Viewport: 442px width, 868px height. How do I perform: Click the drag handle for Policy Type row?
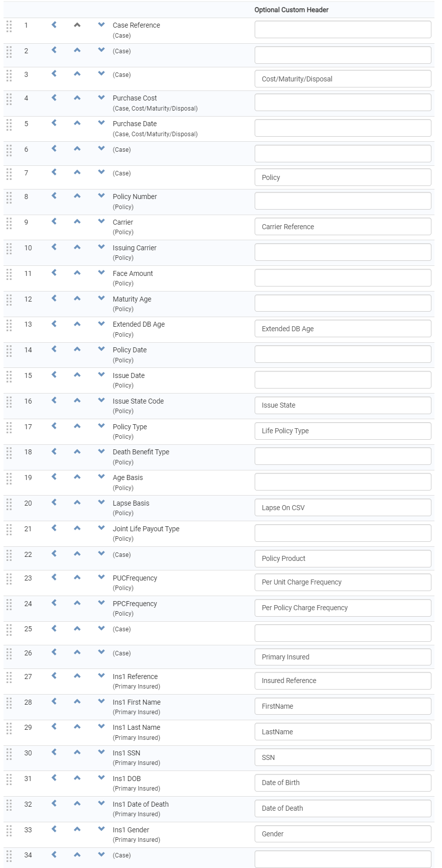[9, 427]
